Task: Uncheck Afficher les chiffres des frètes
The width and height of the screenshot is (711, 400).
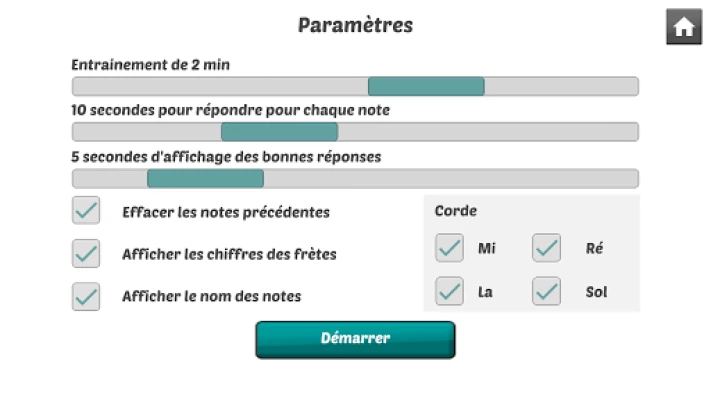Action: [x=86, y=254]
